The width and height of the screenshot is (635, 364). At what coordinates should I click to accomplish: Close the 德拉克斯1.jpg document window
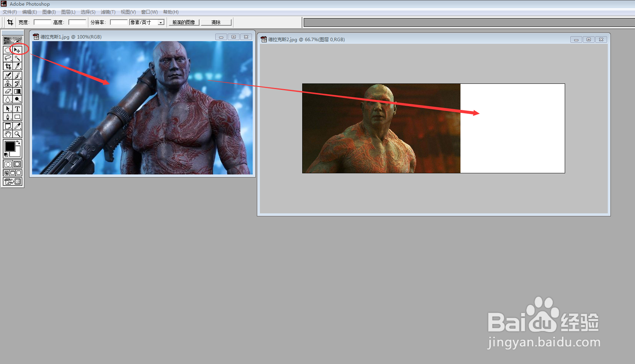pos(246,37)
